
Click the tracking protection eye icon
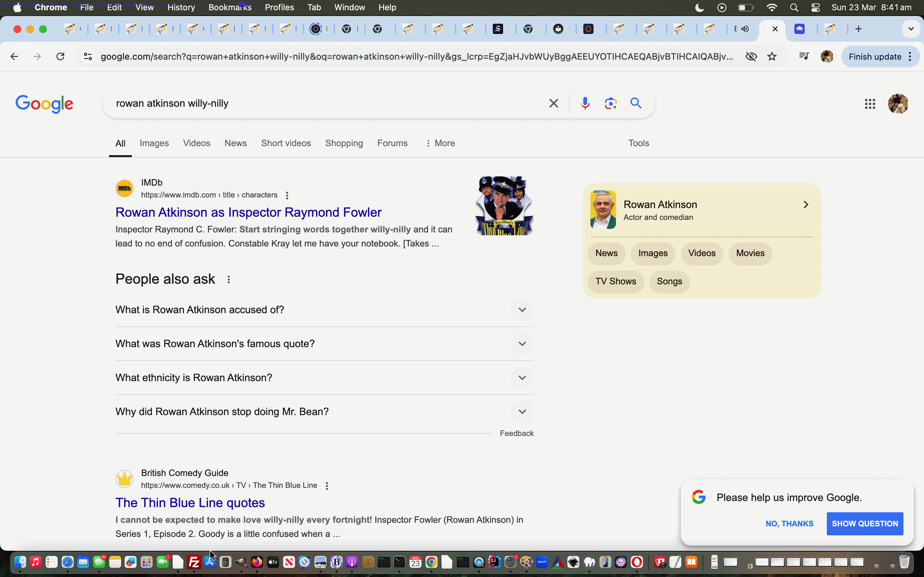pyautogui.click(x=751, y=57)
